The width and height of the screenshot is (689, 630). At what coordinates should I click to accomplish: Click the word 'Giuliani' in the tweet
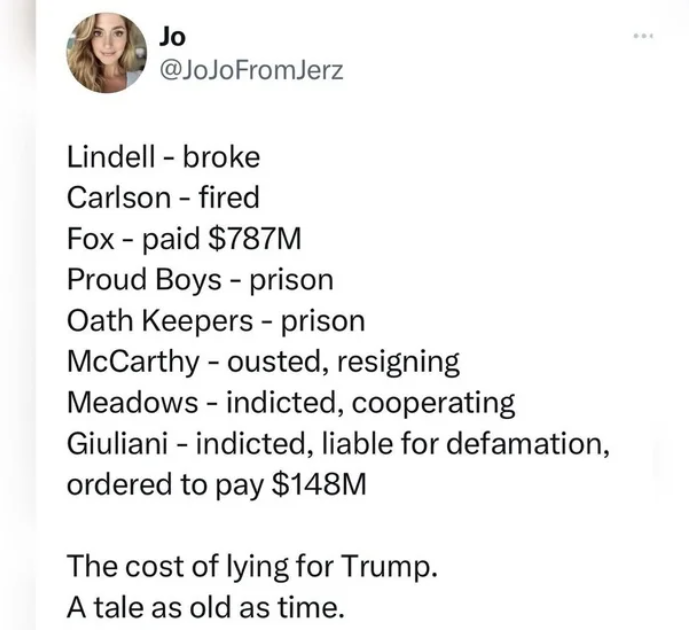click(117, 443)
